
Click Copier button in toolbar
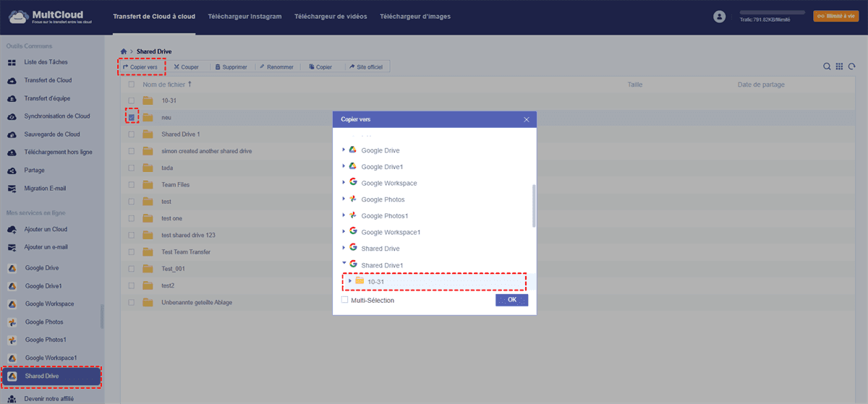point(320,66)
